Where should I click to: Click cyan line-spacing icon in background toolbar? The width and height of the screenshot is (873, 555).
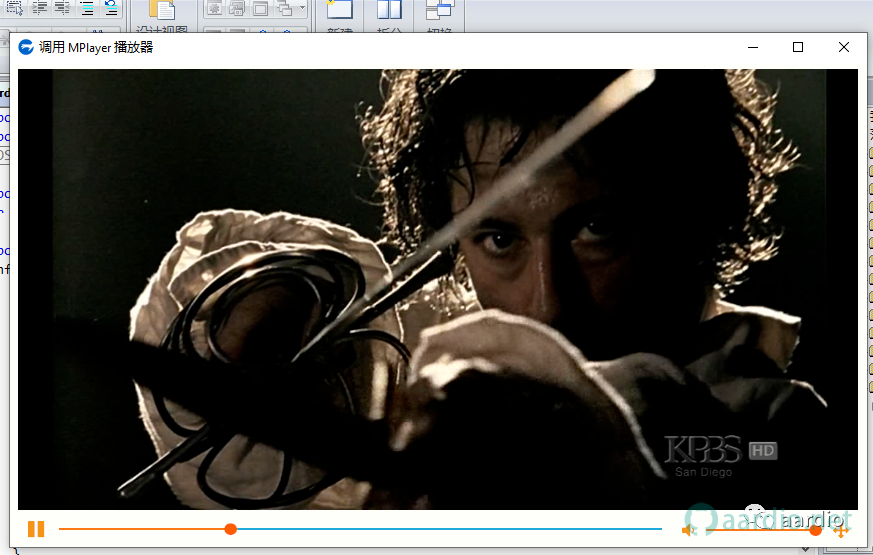pyautogui.click(x=87, y=7)
